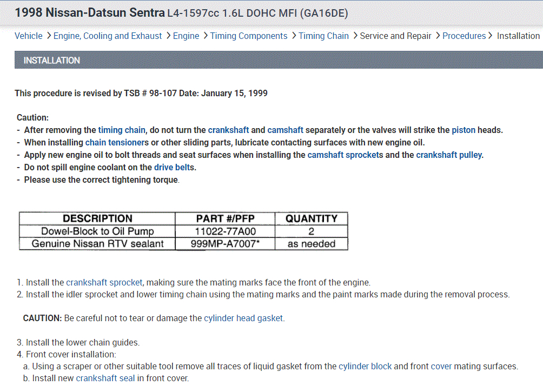The image size is (543, 392).
Task: Select Genuine Nissan RTV sealant cell
Action: [x=97, y=244]
